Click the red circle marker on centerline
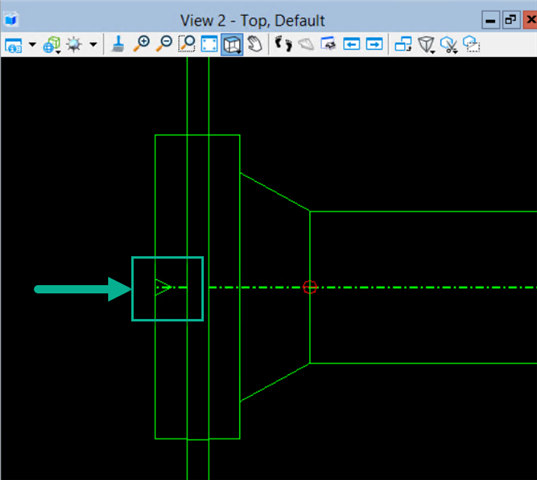 [310, 287]
